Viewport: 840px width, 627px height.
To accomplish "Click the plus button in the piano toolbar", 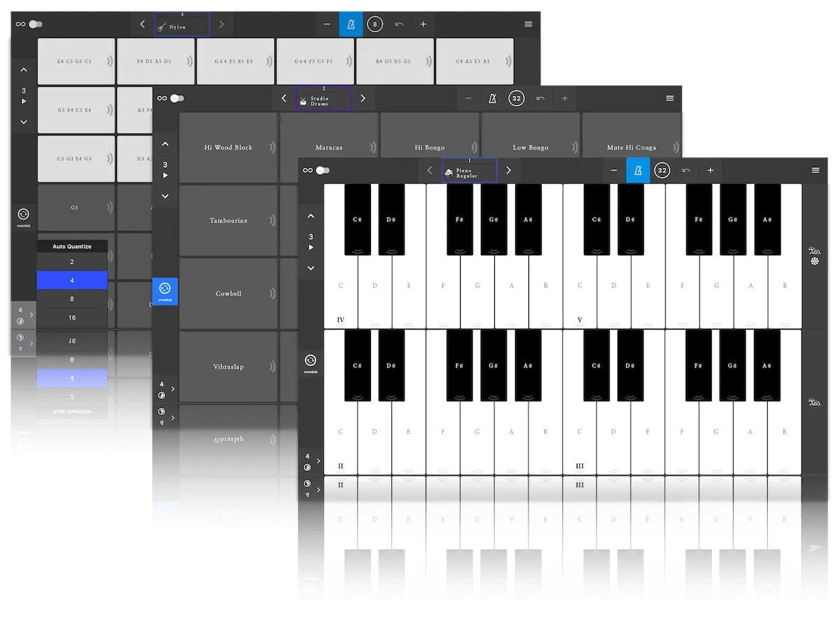I will tap(710, 170).
